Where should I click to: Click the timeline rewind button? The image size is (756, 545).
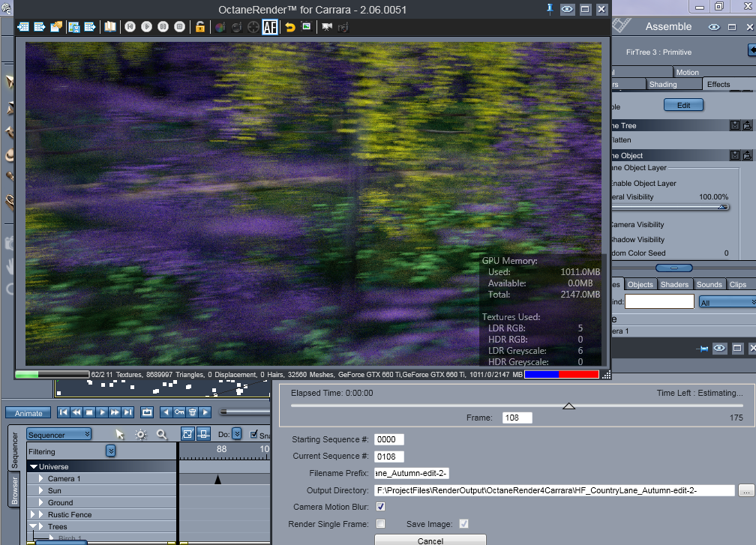pyautogui.click(x=76, y=412)
